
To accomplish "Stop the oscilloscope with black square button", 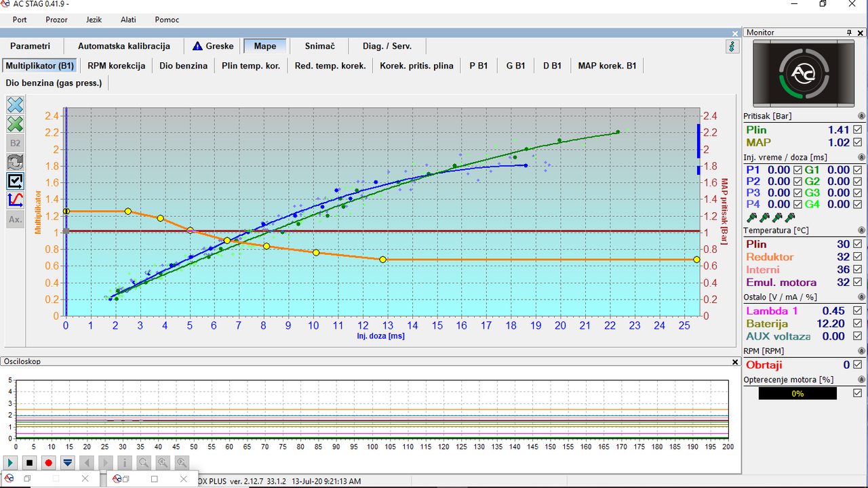I will pyautogui.click(x=30, y=463).
